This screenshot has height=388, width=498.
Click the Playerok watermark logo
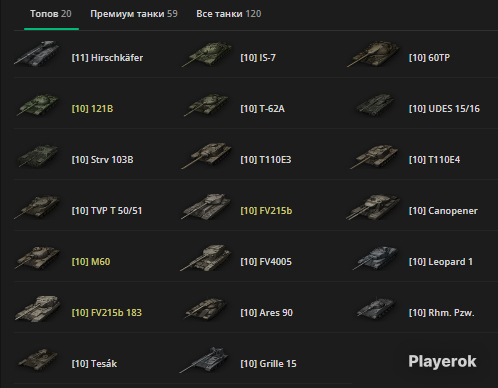(x=442, y=361)
